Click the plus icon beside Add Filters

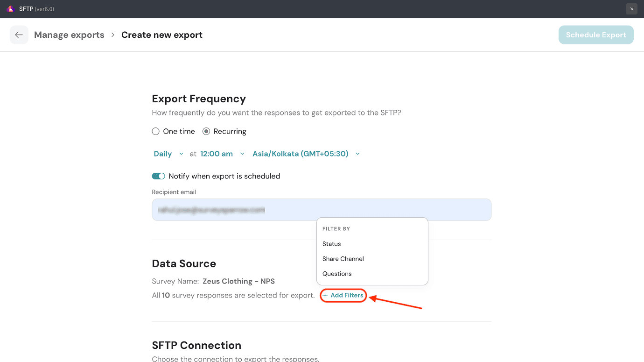point(325,295)
